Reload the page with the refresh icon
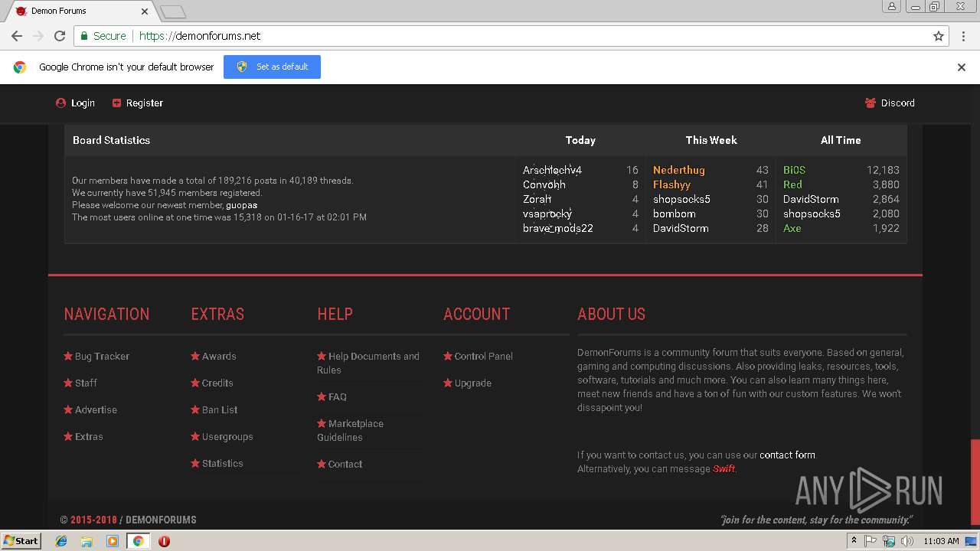This screenshot has width=980, height=551. click(x=60, y=36)
